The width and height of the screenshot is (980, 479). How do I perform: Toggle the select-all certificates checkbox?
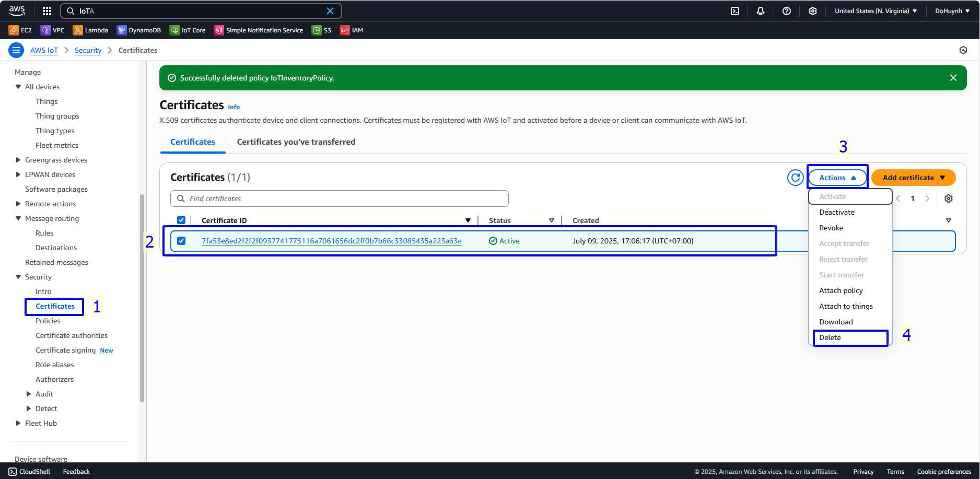181,220
